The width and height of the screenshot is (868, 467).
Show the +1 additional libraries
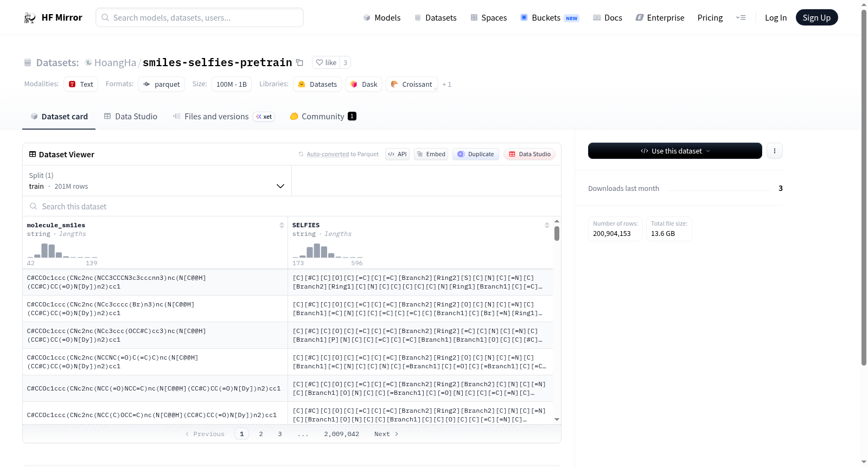click(447, 84)
